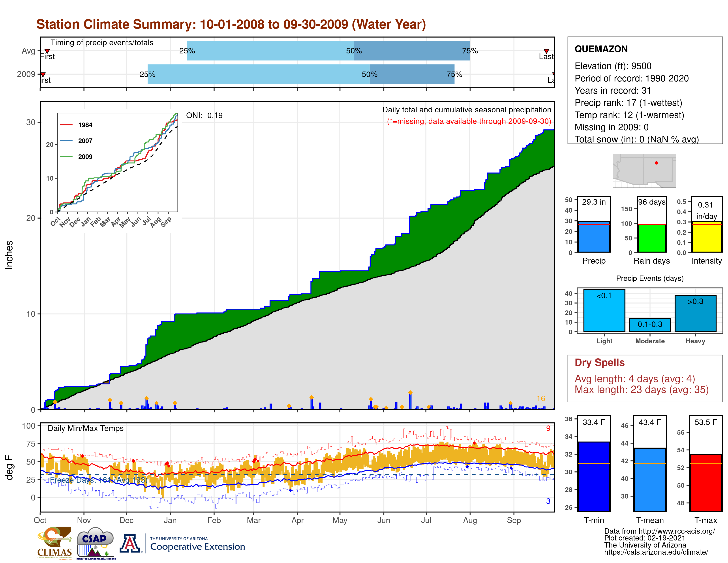Screen dimensions: 728x563
Task: Click the Heavy >0.3 events bar
Action: [x=695, y=314]
